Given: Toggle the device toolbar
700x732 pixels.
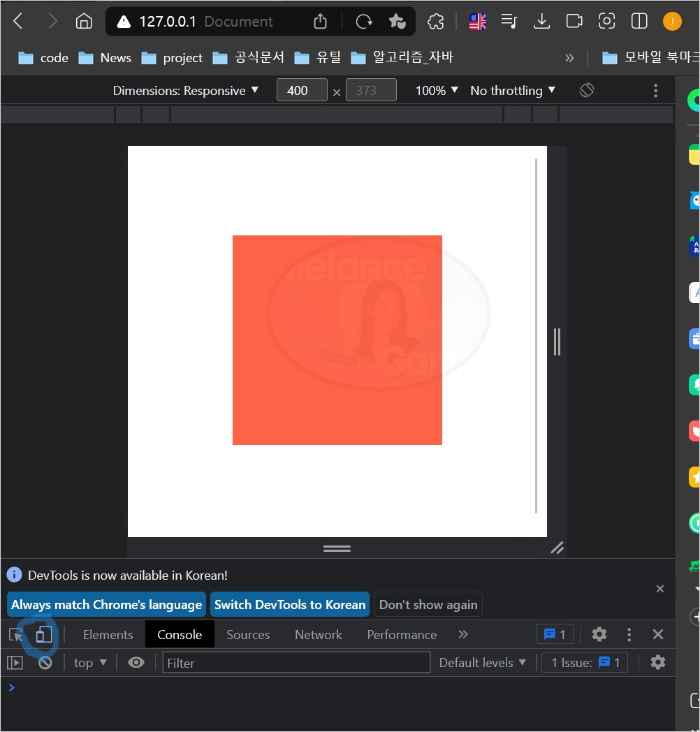Looking at the screenshot, I should pos(44,635).
